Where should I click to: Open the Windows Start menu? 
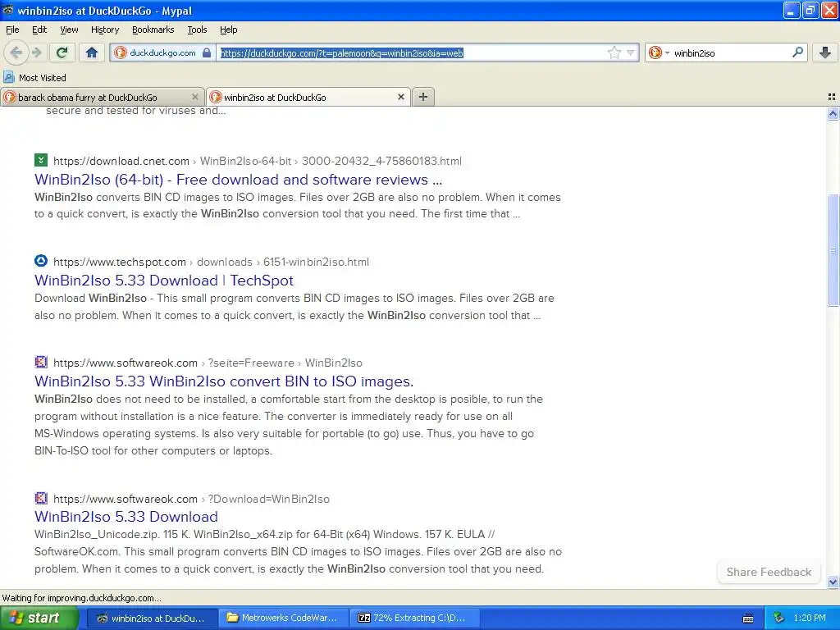[x=39, y=619]
